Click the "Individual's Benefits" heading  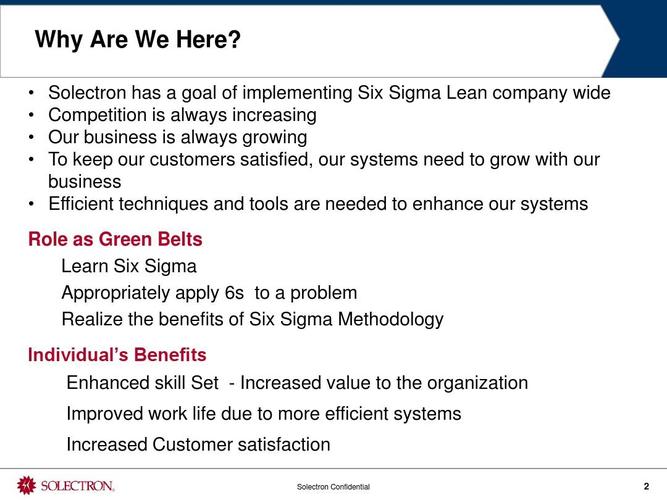tap(117, 355)
